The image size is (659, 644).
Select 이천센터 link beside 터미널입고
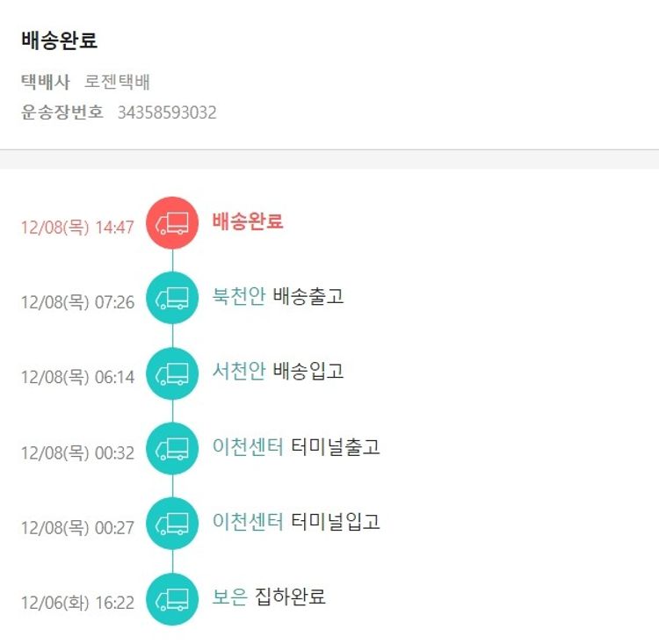point(248,522)
